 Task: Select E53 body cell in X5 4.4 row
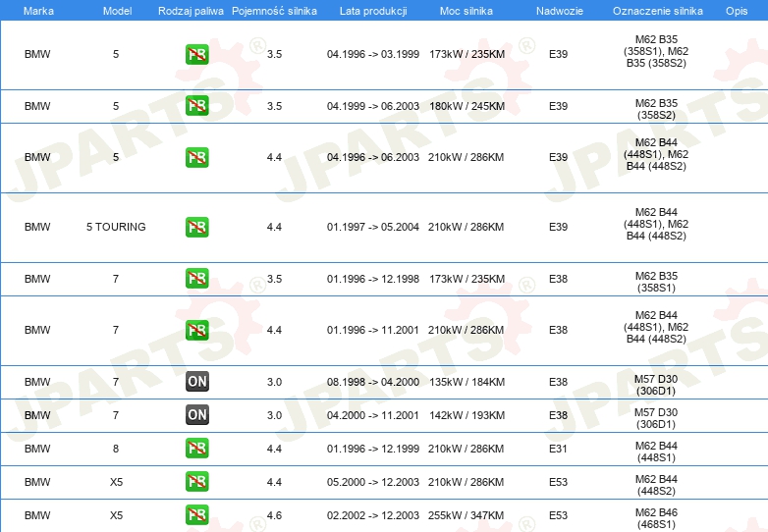click(558, 482)
